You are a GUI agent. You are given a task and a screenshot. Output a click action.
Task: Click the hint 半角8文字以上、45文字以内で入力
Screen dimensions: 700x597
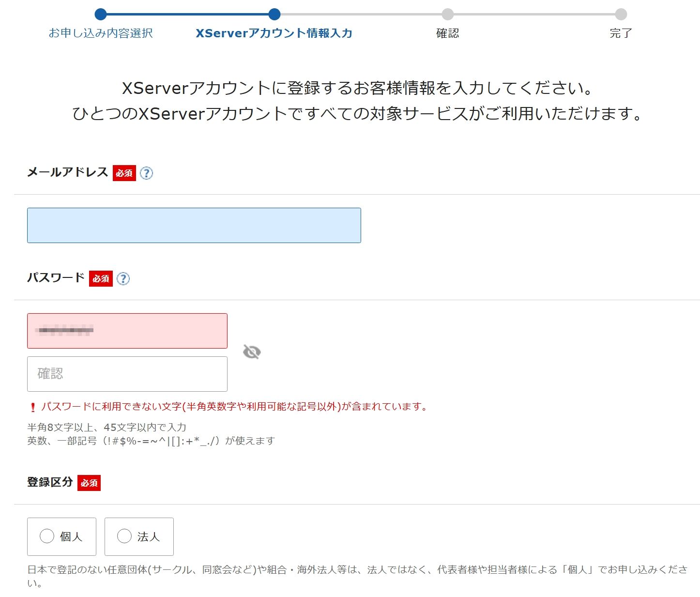107,427
